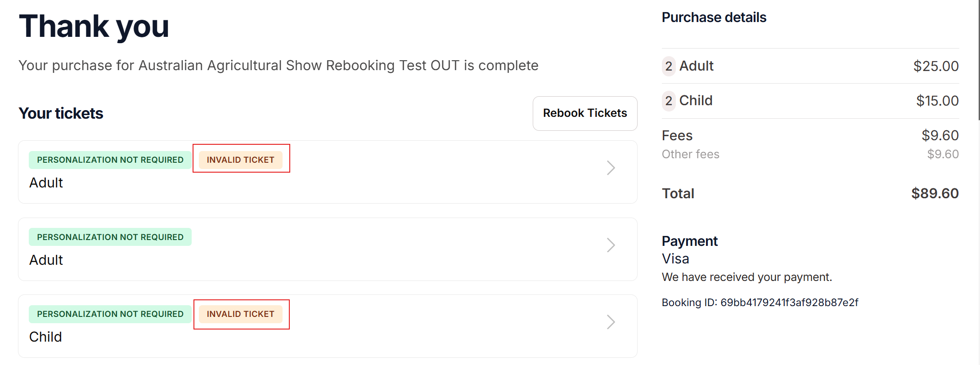The width and height of the screenshot is (980, 365).
Task: Click the Visa payment method text
Action: coord(675,259)
